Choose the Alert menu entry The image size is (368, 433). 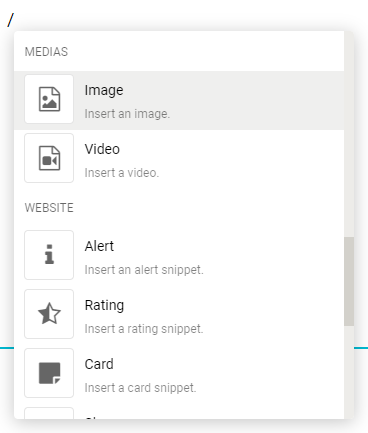click(179, 255)
